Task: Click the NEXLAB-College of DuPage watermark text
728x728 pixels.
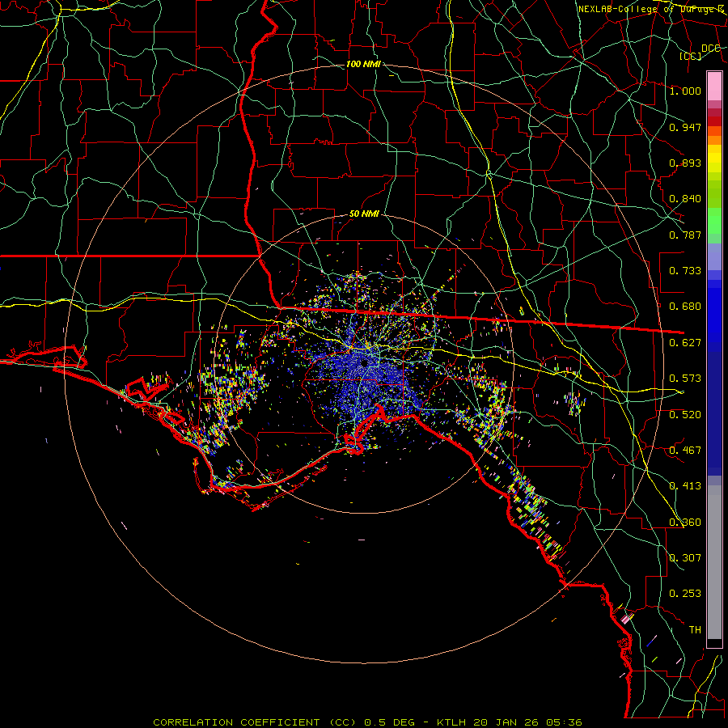Action: (651, 9)
